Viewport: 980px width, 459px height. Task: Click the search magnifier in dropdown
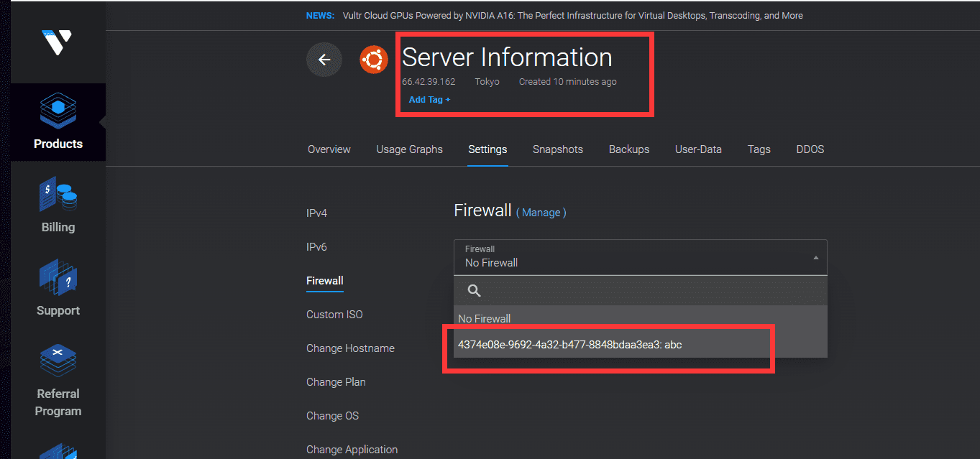[x=474, y=290]
